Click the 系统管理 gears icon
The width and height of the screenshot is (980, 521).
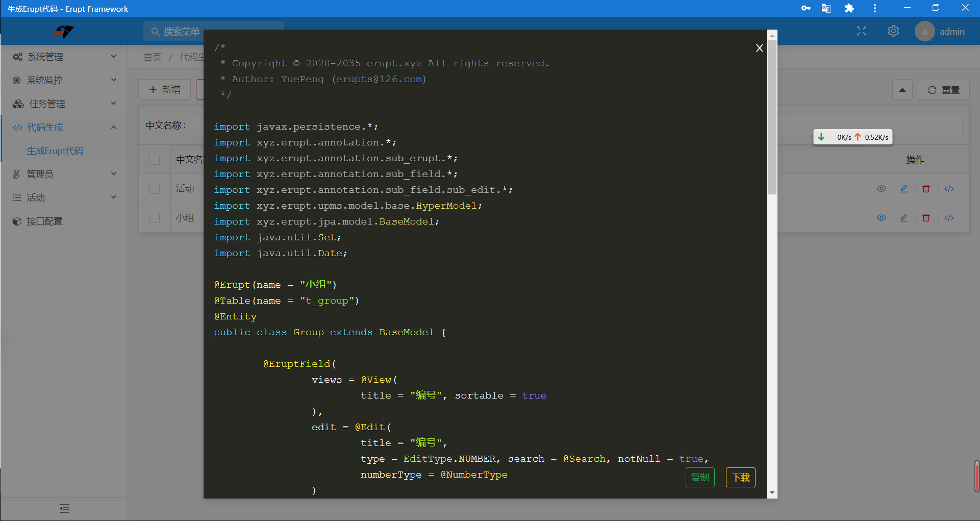pyautogui.click(x=17, y=57)
